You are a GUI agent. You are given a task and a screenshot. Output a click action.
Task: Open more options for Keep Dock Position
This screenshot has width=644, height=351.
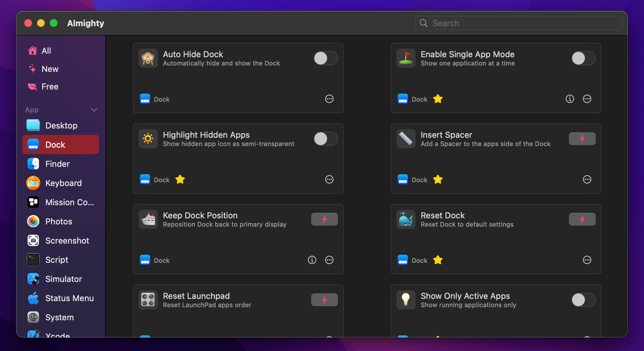tap(329, 260)
